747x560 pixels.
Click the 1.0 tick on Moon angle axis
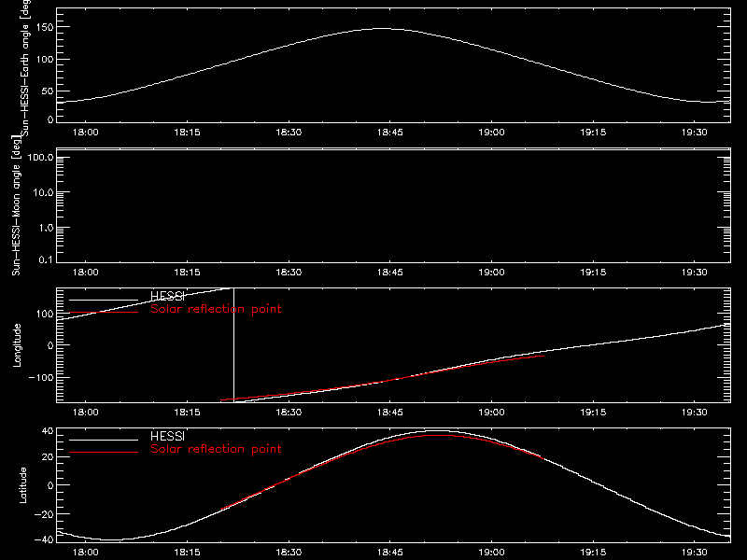point(46,228)
